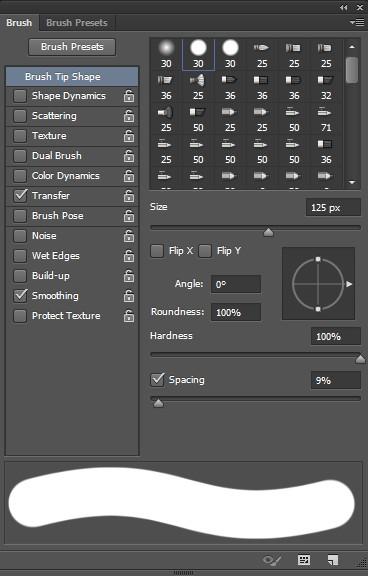Uncheck the Smoothing checkbox
368x576 pixels.
(x=20, y=296)
